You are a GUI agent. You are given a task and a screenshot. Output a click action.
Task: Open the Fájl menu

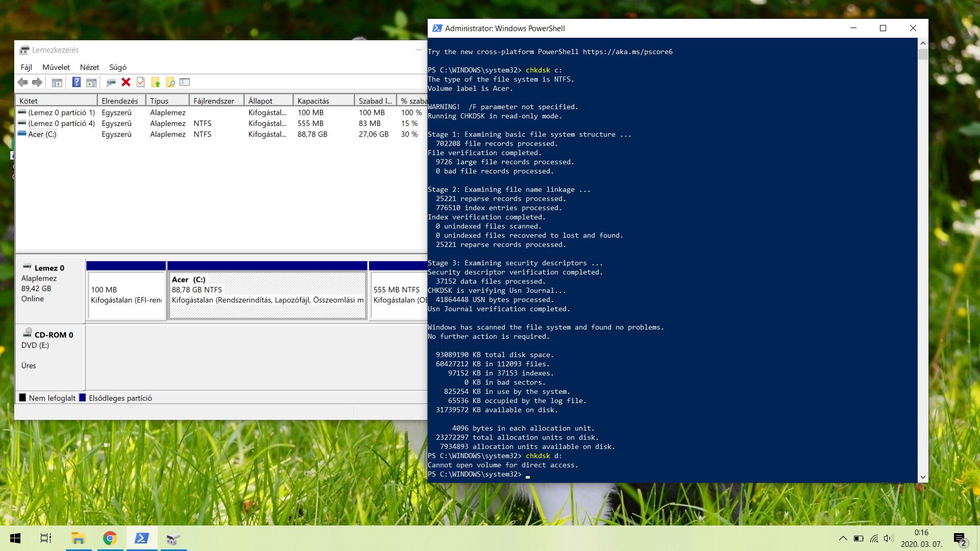click(x=26, y=67)
